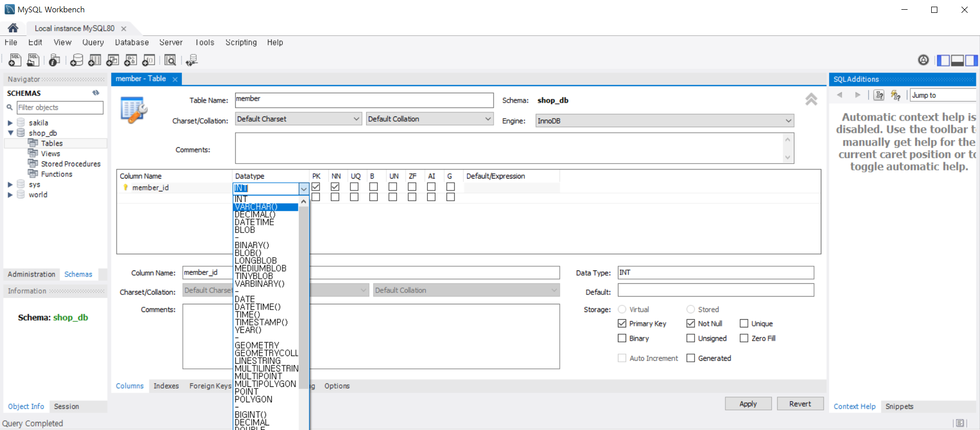Image resolution: width=980 pixels, height=430 pixels.
Task: Create a new function icon
Action: [148, 60]
